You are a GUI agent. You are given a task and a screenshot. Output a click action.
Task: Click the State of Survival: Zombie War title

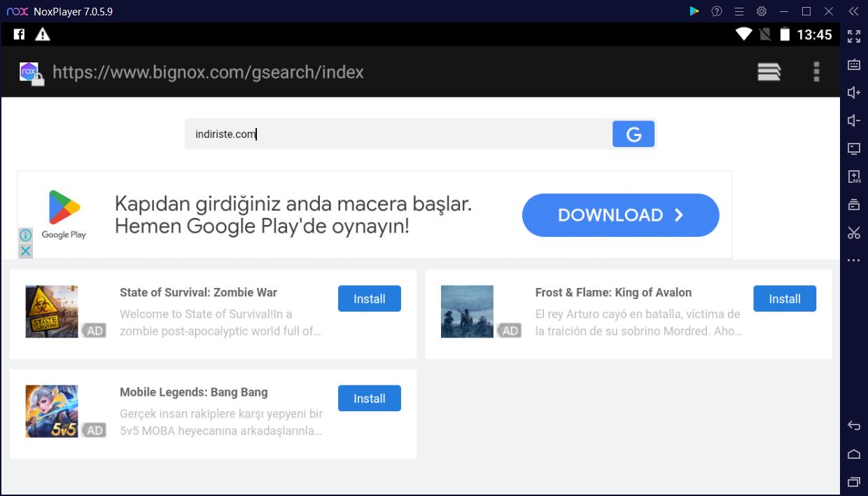pyautogui.click(x=198, y=292)
